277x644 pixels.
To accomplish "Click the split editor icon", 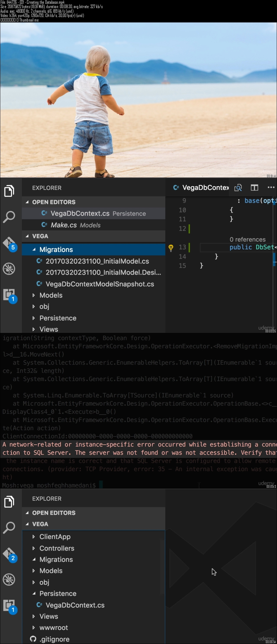I will (x=255, y=188).
